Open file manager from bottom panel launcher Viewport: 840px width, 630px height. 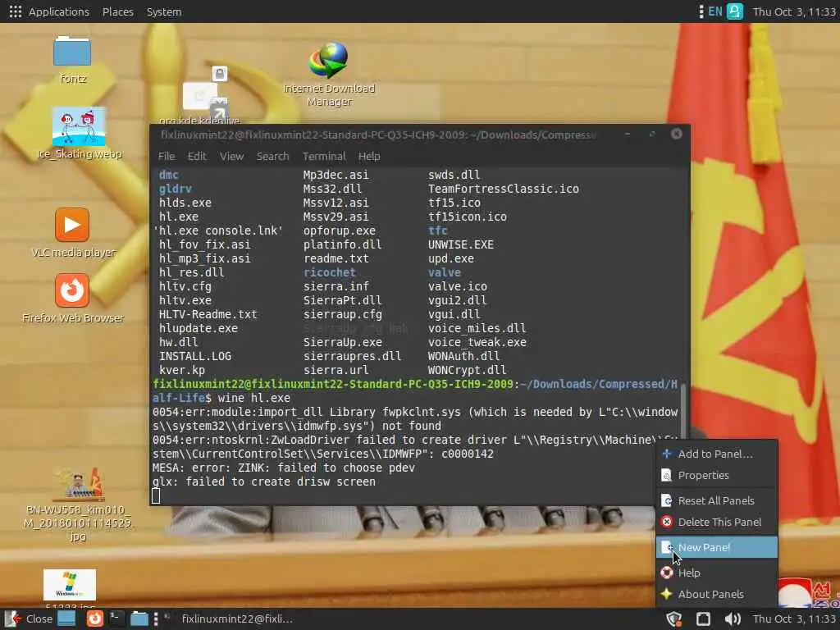coord(139,619)
